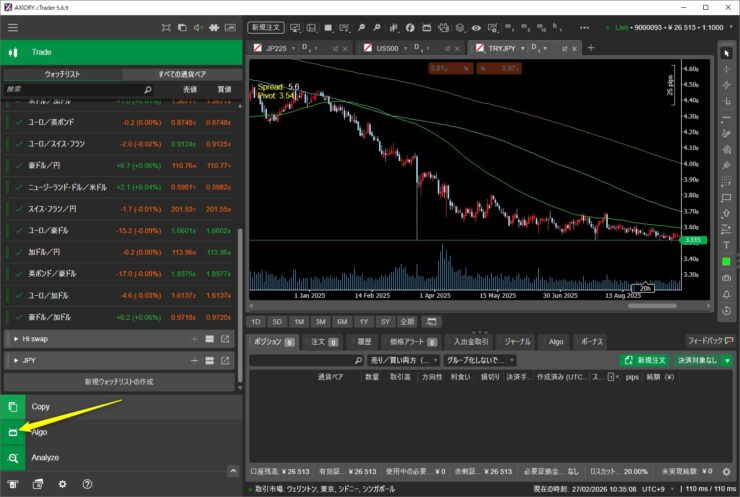The width and height of the screenshot is (740, 497).
Task: Click 新規ウォッチリストの作成 button
Action: [x=120, y=382]
